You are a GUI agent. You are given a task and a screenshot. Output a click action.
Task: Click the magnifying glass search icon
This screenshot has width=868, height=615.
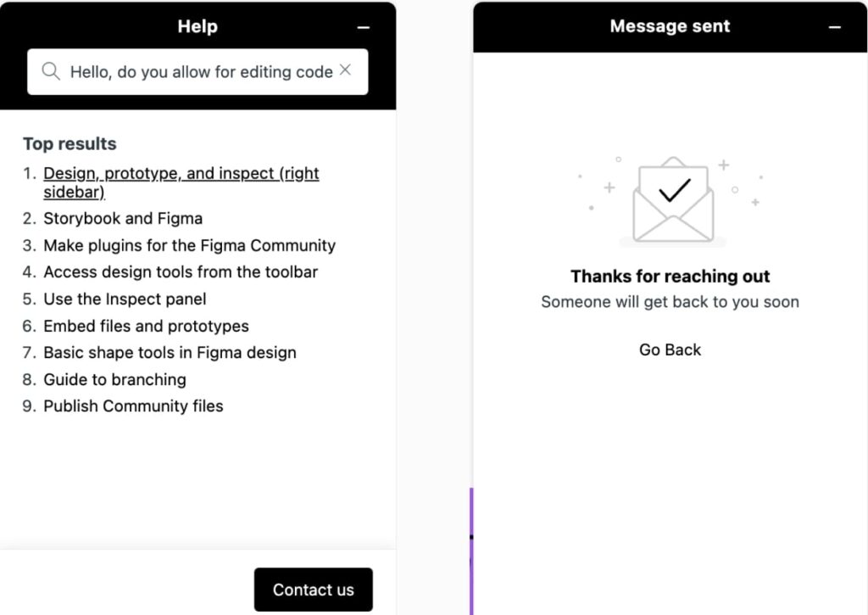pyautogui.click(x=53, y=72)
